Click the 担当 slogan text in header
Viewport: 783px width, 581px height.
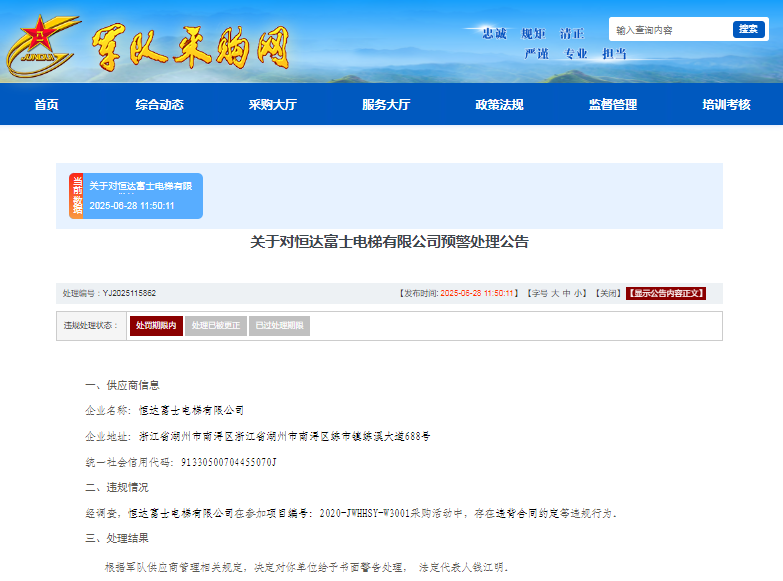614,53
